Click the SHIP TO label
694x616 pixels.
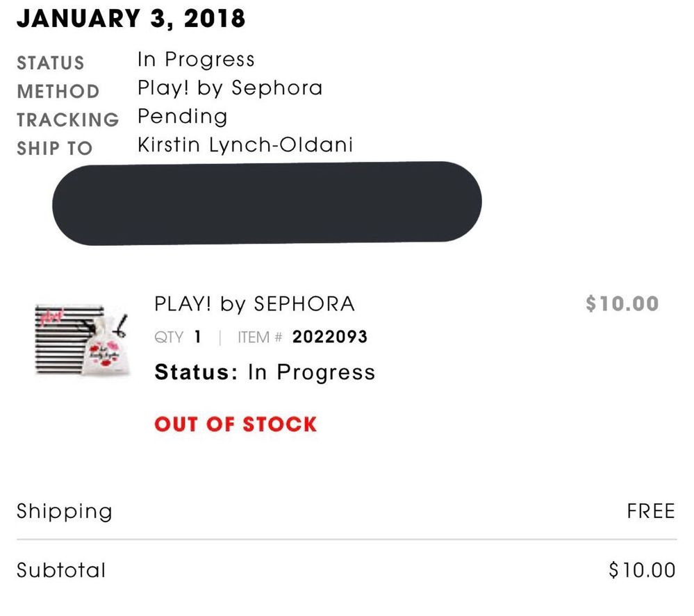pyautogui.click(x=55, y=149)
